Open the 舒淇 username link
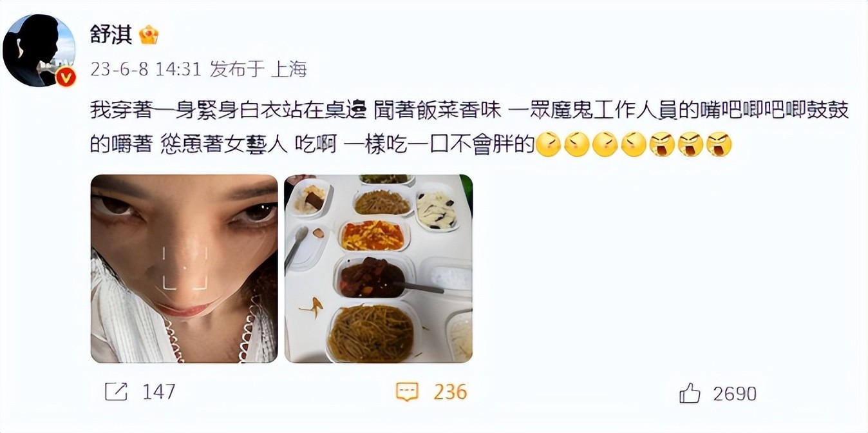 (x=111, y=34)
